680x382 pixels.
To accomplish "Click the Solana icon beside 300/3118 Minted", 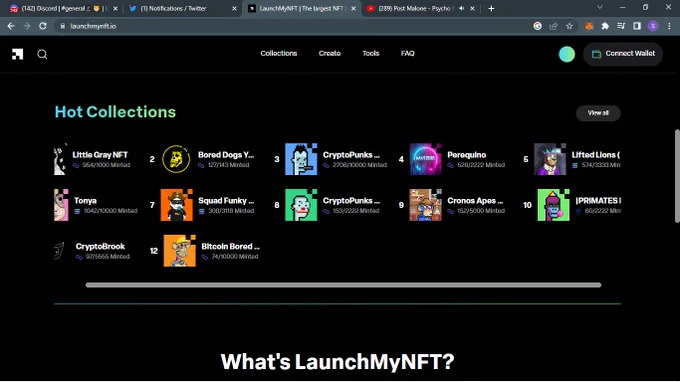I will click(201, 211).
